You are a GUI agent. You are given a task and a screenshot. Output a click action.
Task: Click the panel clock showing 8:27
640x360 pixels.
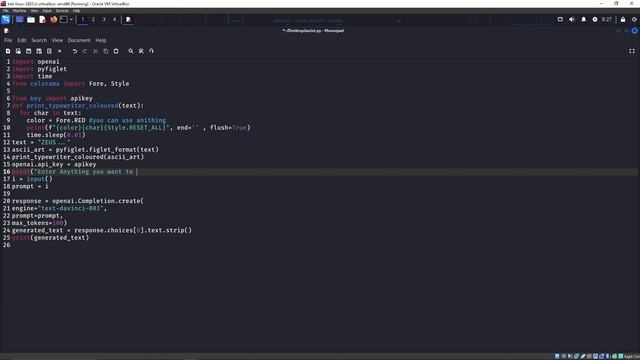click(x=607, y=19)
